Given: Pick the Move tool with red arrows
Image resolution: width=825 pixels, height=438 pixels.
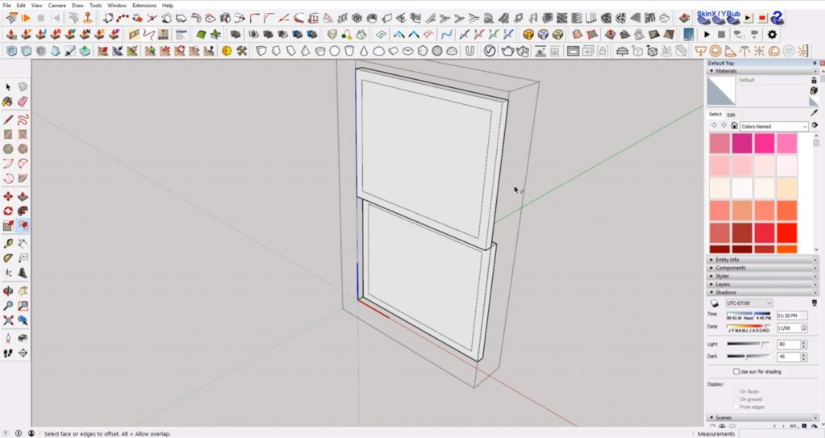Looking at the screenshot, I should (8, 196).
